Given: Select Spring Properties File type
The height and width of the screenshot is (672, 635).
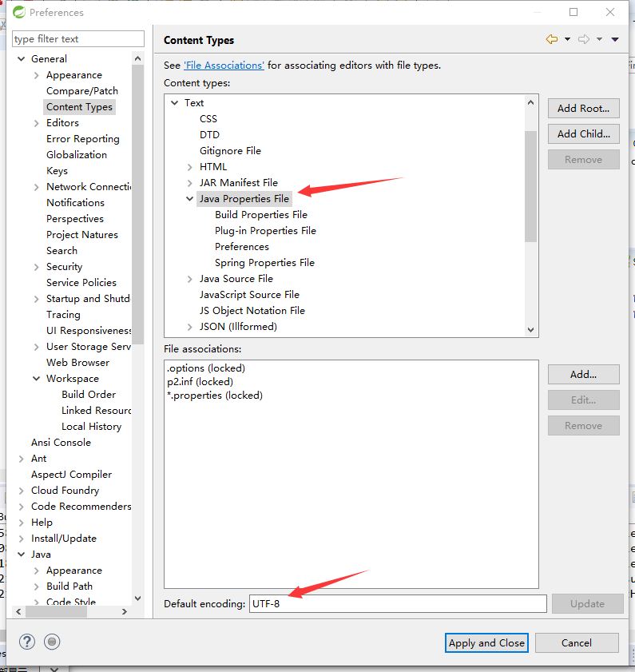Looking at the screenshot, I should pos(264,263).
